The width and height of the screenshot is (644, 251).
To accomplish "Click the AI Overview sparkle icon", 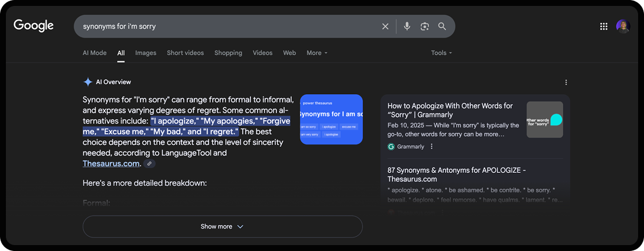I will [x=87, y=82].
